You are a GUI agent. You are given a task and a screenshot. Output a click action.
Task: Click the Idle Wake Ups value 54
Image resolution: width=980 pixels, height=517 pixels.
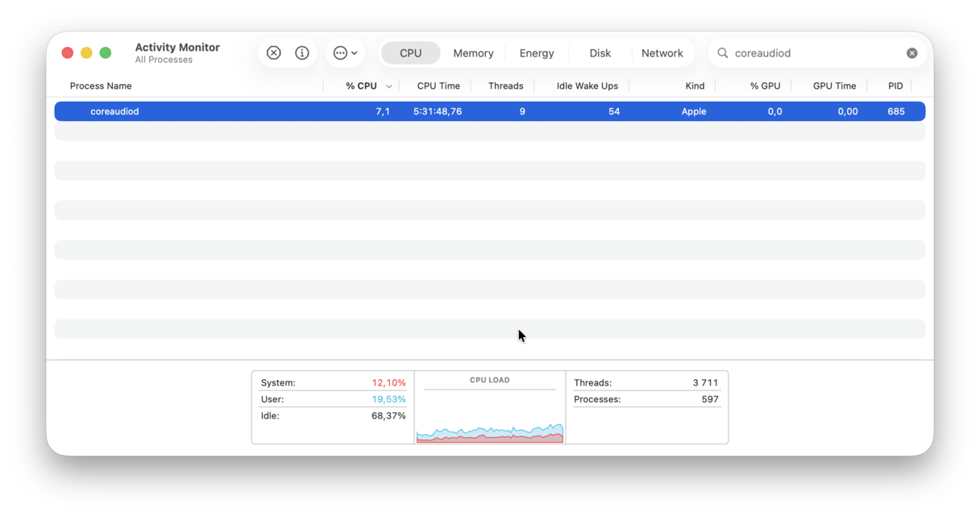click(x=614, y=111)
